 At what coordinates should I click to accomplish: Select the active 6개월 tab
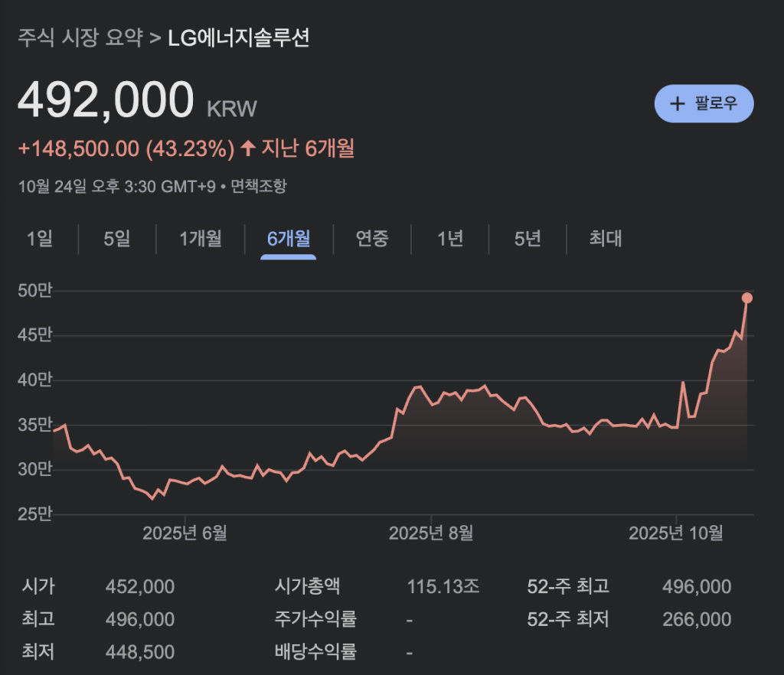click(x=289, y=239)
